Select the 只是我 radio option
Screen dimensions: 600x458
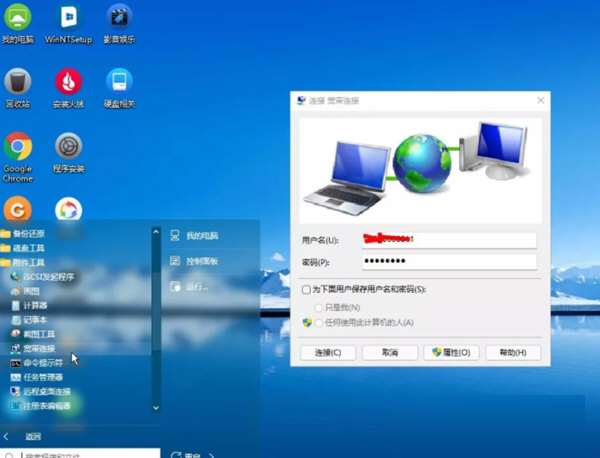pos(319,306)
